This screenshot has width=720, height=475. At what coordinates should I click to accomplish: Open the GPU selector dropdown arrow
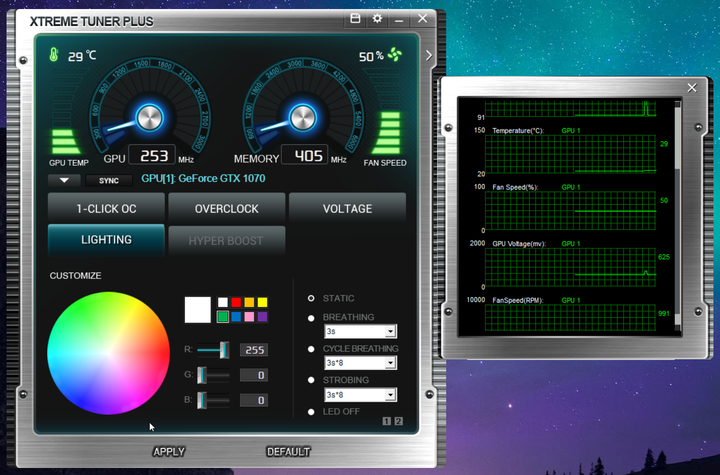tap(64, 180)
